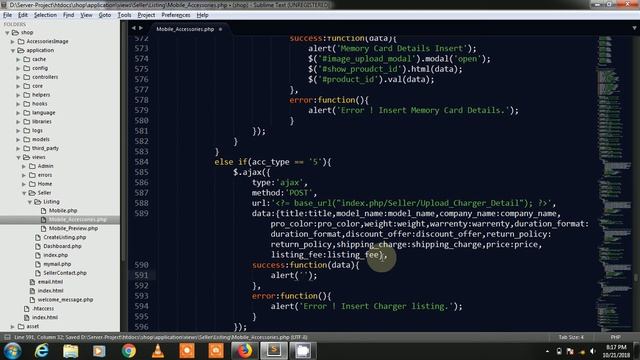Screen dimensions: 640x360
Task: Expand the AccessoriesImage folder
Action: 13,42
